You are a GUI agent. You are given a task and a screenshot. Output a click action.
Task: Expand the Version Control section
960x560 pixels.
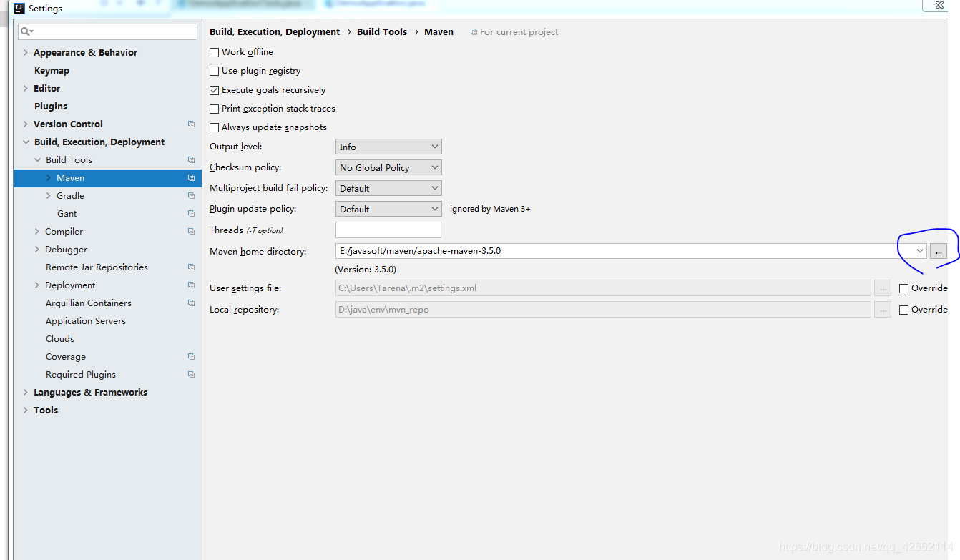(26, 124)
